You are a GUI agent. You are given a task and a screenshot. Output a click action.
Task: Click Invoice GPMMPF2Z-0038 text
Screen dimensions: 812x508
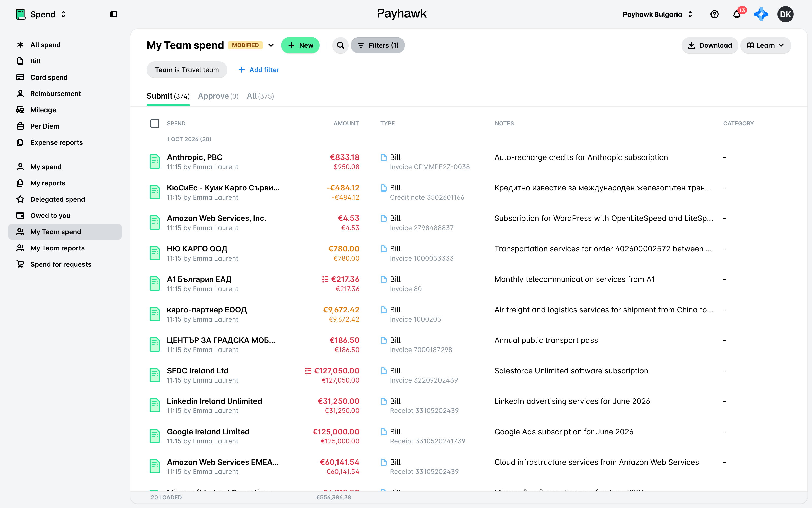pos(430,167)
